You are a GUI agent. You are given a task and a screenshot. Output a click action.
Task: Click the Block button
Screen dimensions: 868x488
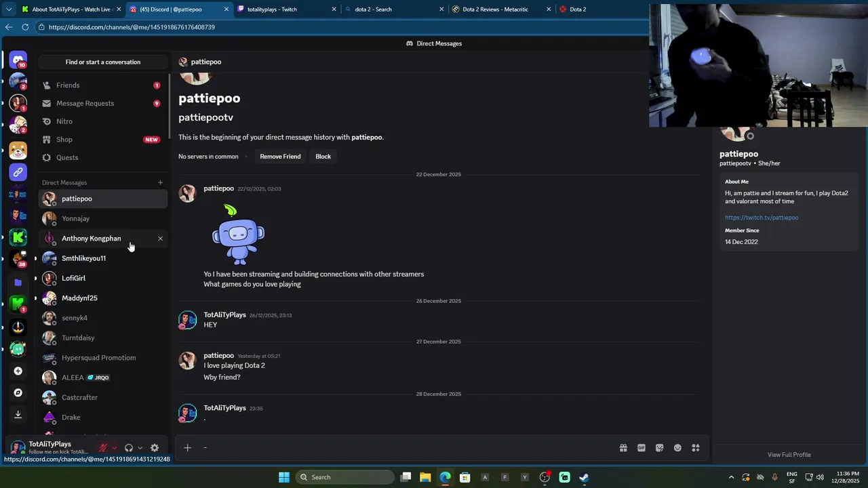[x=323, y=157]
